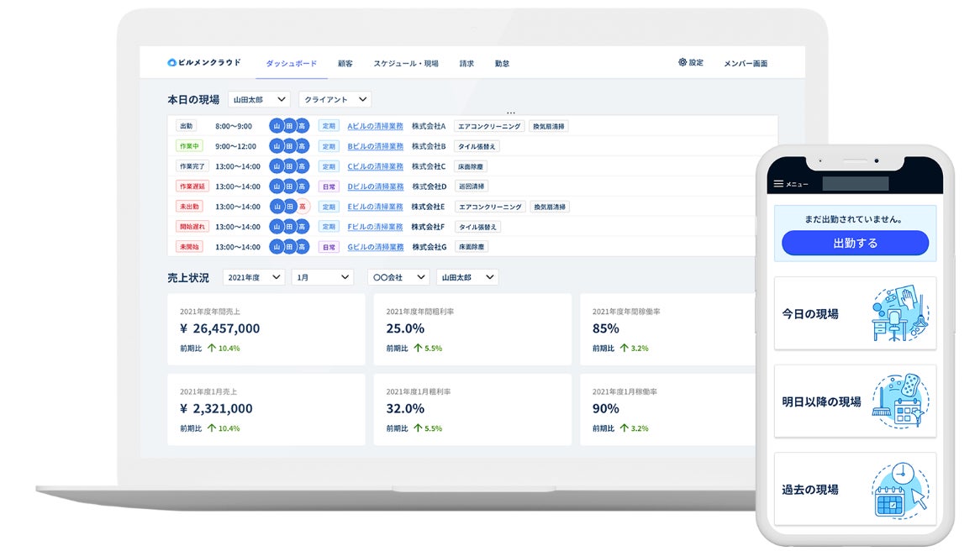Click the ellipsis above the site list
980x551 pixels.
(511, 113)
